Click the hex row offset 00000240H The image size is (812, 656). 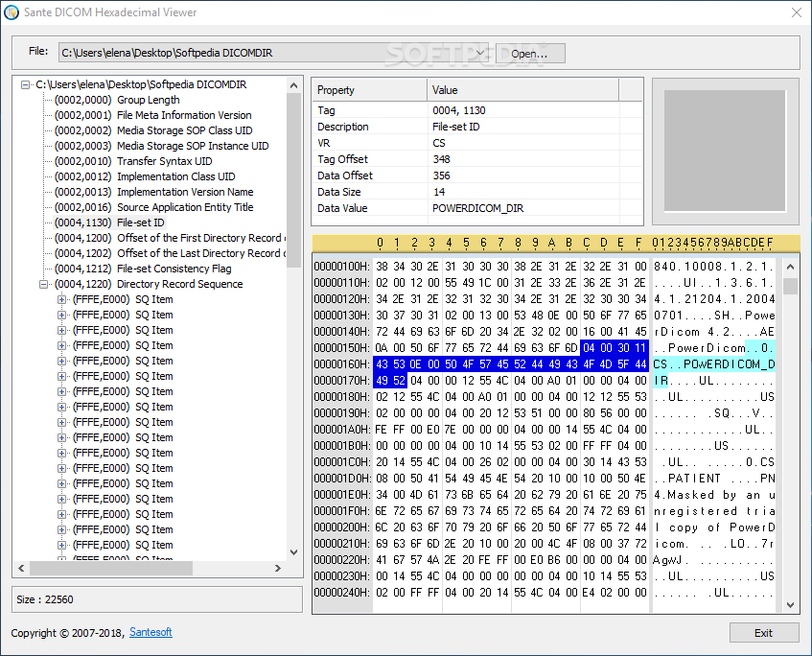pos(342,593)
